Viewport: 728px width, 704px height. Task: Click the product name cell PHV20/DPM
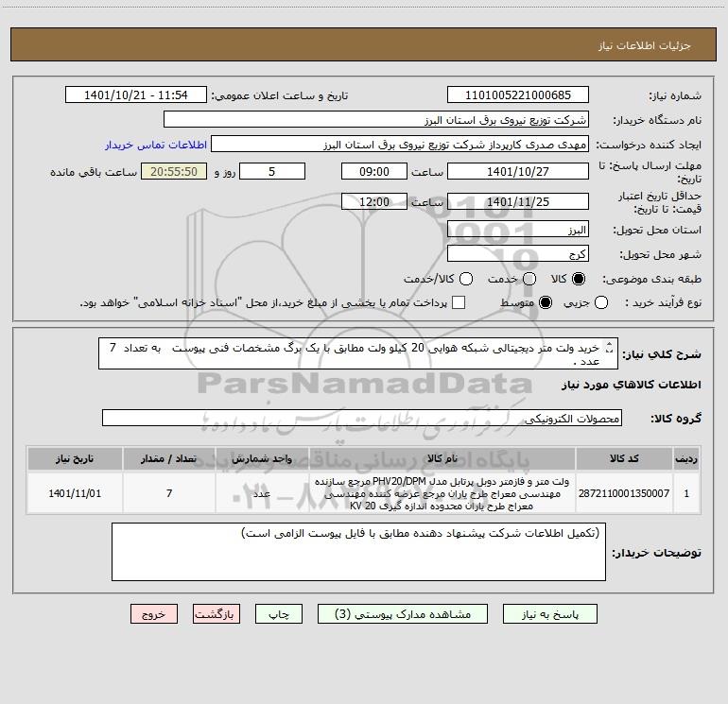coord(442,493)
